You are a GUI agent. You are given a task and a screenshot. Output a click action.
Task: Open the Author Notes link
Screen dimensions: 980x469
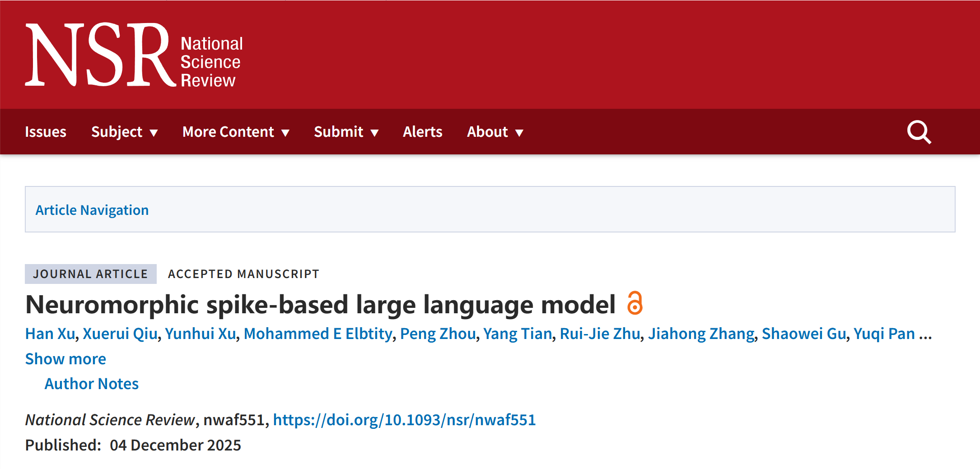pyautogui.click(x=91, y=384)
